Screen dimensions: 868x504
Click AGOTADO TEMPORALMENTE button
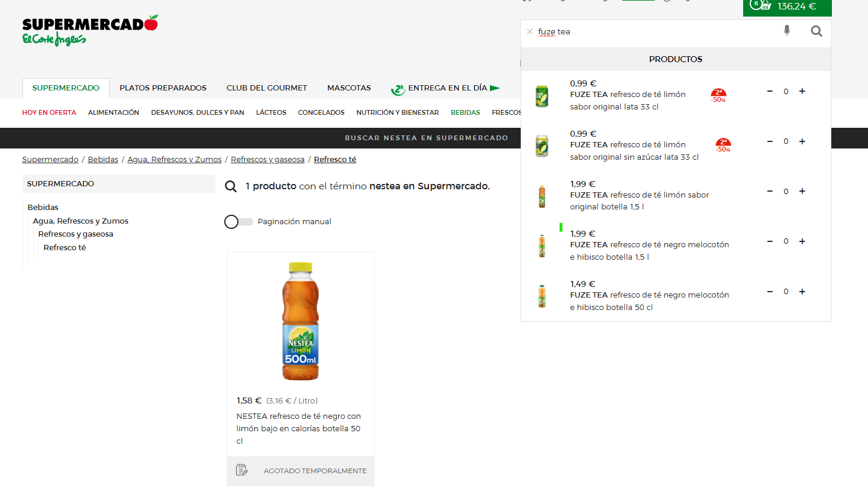click(x=315, y=471)
